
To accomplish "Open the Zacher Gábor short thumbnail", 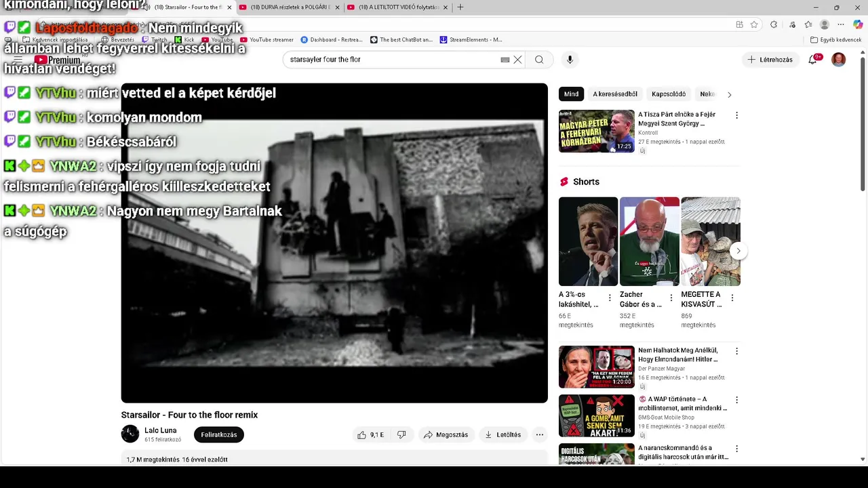I will pos(650,241).
